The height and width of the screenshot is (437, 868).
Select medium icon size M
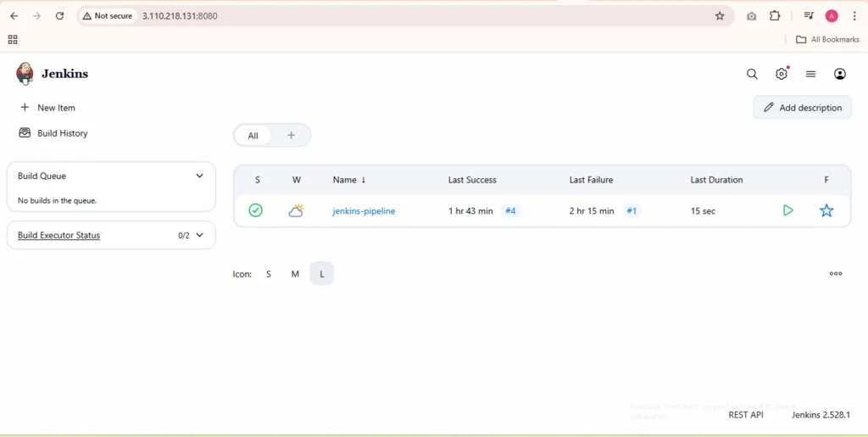(x=295, y=274)
